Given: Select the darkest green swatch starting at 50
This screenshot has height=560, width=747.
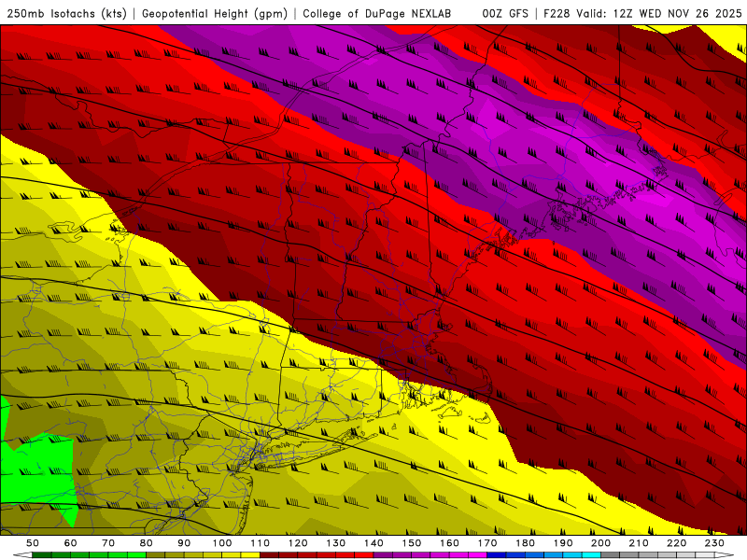Looking at the screenshot, I should click(x=42, y=555).
